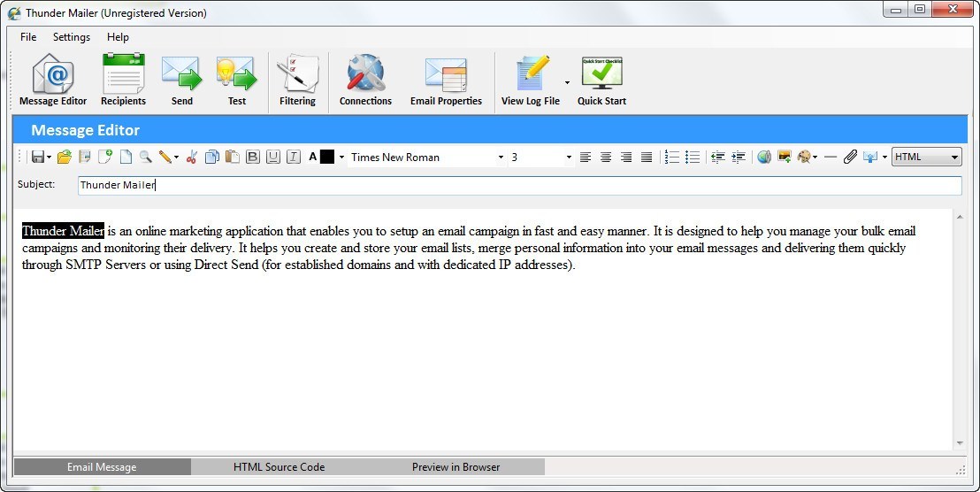
Task: Click the pencil highlight tool icon
Action: pos(165,157)
